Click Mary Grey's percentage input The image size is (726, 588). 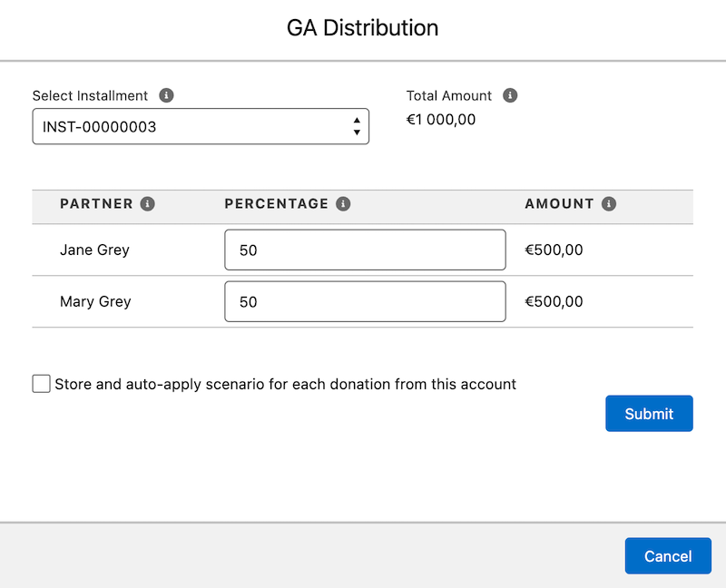click(x=365, y=302)
